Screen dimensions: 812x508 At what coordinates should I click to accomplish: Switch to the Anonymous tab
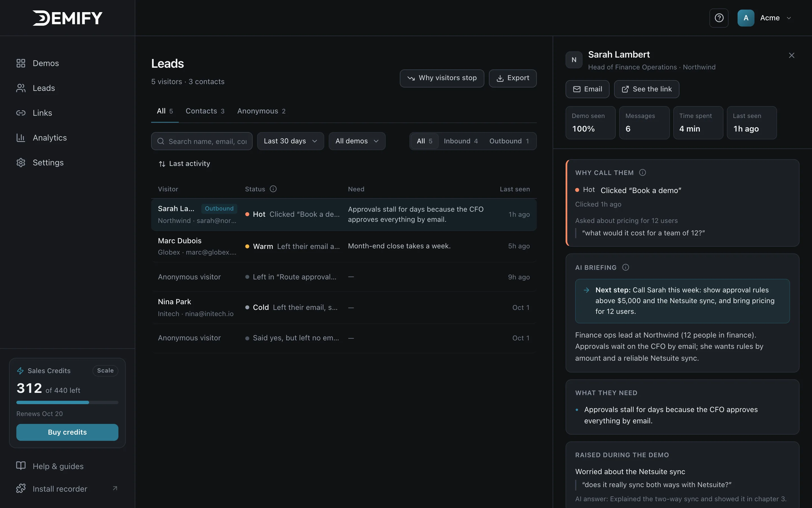[261, 111]
